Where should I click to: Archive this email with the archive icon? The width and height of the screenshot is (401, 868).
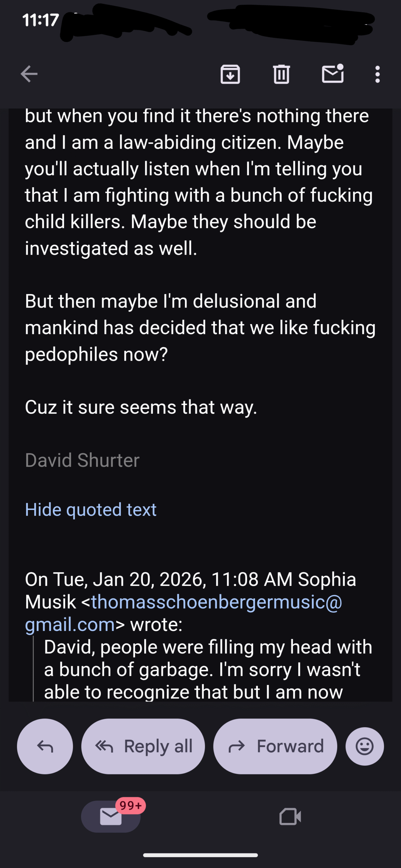(x=230, y=74)
